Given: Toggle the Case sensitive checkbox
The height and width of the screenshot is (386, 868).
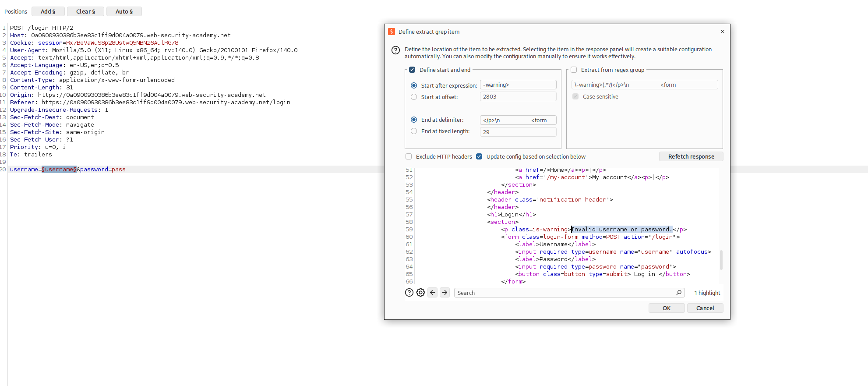Looking at the screenshot, I should pyautogui.click(x=575, y=96).
